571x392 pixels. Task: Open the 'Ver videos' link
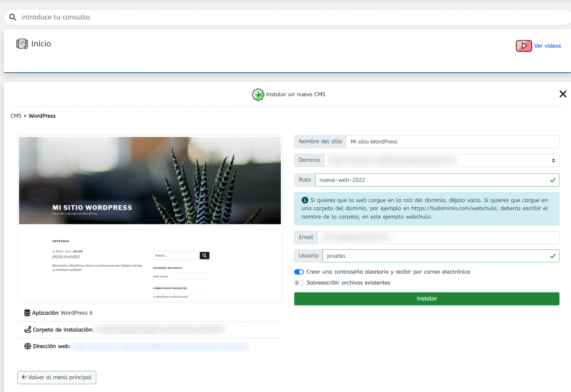click(x=547, y=46)
